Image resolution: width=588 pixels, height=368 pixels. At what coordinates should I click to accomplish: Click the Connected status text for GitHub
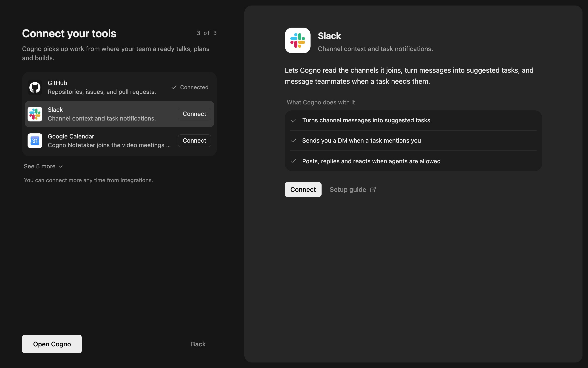click(x=194, y=87)
